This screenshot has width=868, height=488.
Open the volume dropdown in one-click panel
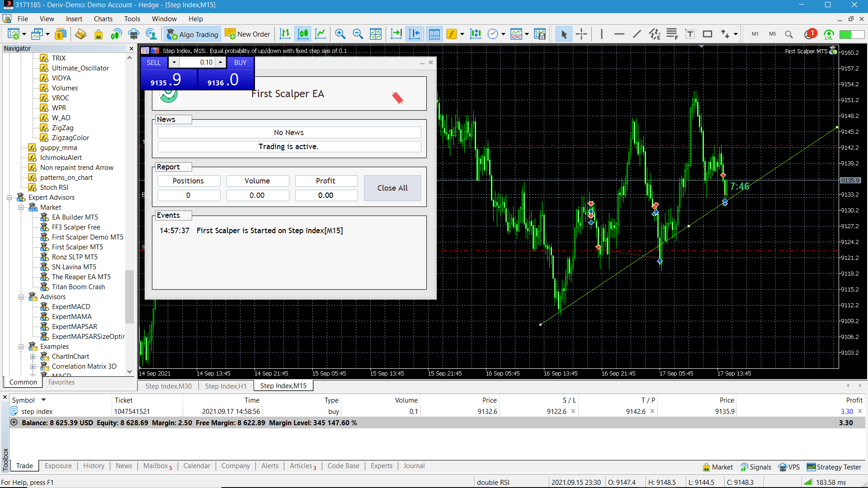[174, 62]
